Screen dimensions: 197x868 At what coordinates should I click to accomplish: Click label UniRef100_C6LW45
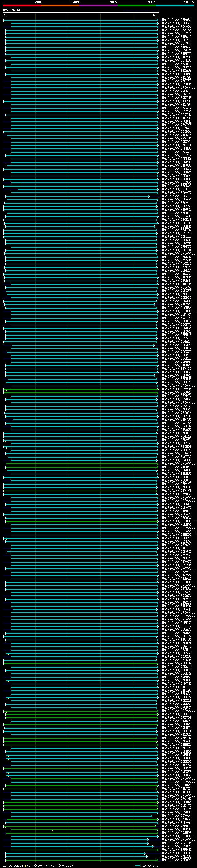(x=176, y=802)
